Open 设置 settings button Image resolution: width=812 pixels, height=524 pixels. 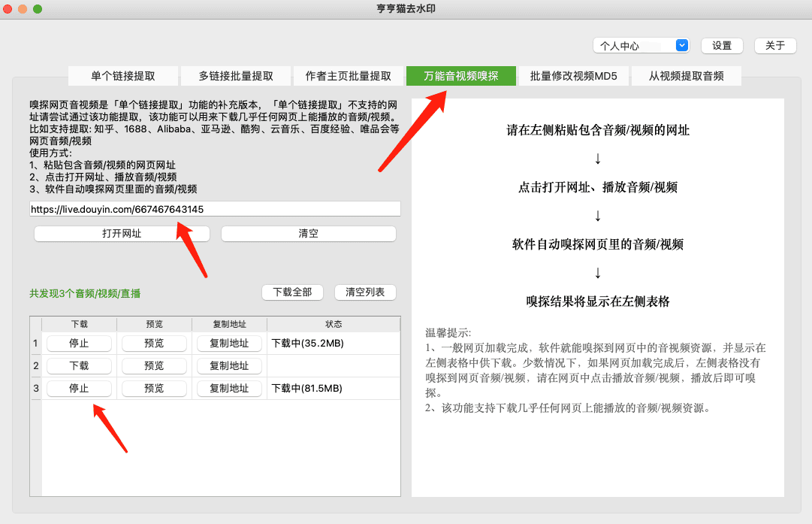tap(722, 46)
